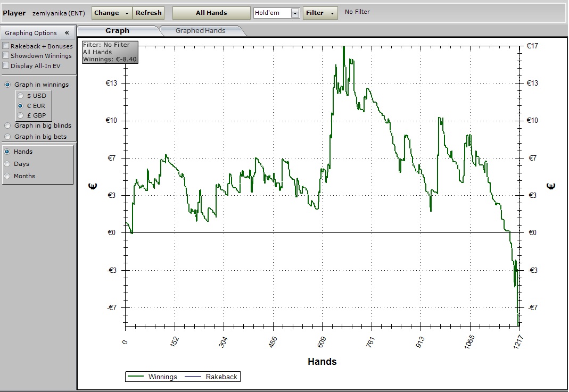Toggle Display All-In EV checkbox
Image resolution: width=569 pixels, height=392 pixels.
click(6, 66)
